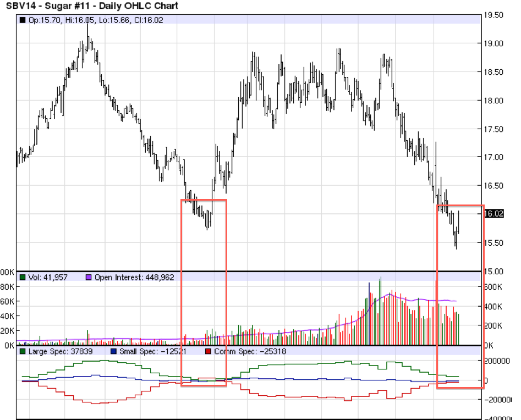Click the highlighted 16.02 current price tag
This screenshot has width=521, height=420.
pos(493,213)
